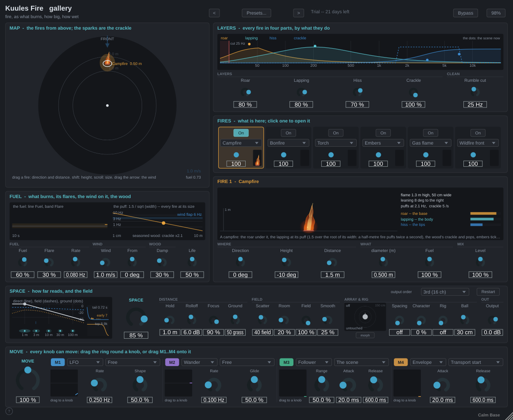Screen dimensions: 513x420
Task: Select the M4 modulator badge
Action: 401,362
